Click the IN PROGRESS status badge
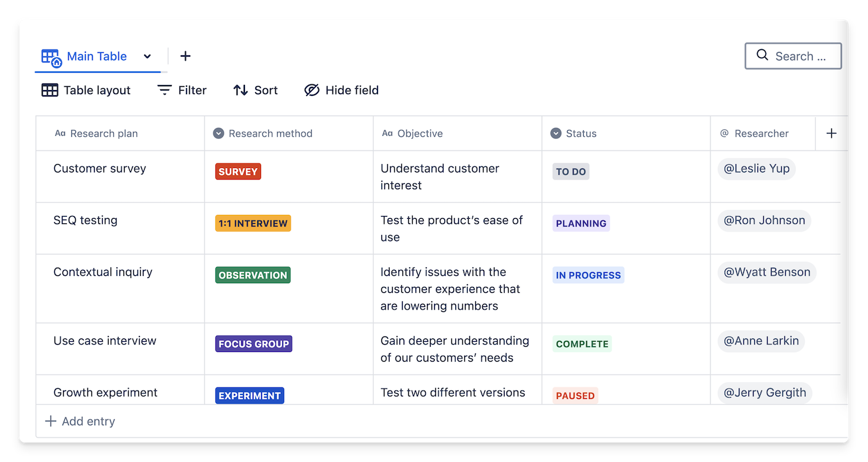Image resolution: width=868 pixels, height=462 pixels. 588,275
